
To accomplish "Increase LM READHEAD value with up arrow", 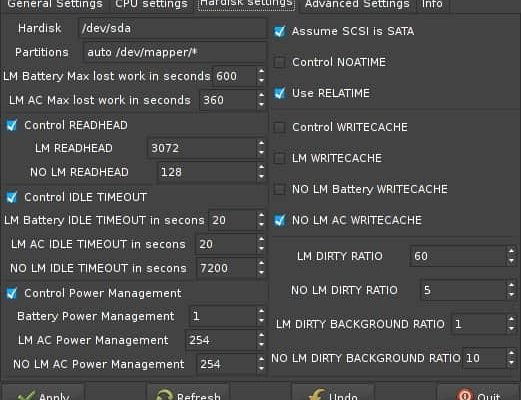I will [261, 144].
